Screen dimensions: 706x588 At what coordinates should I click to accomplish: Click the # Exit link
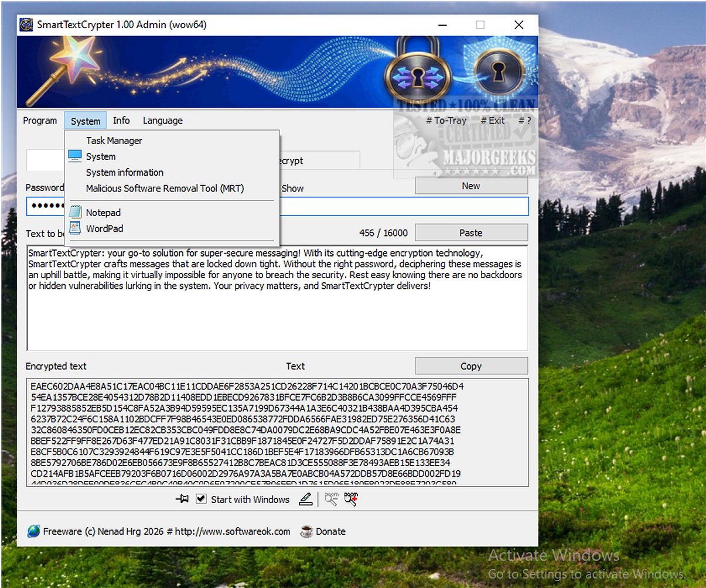[493, 121]
